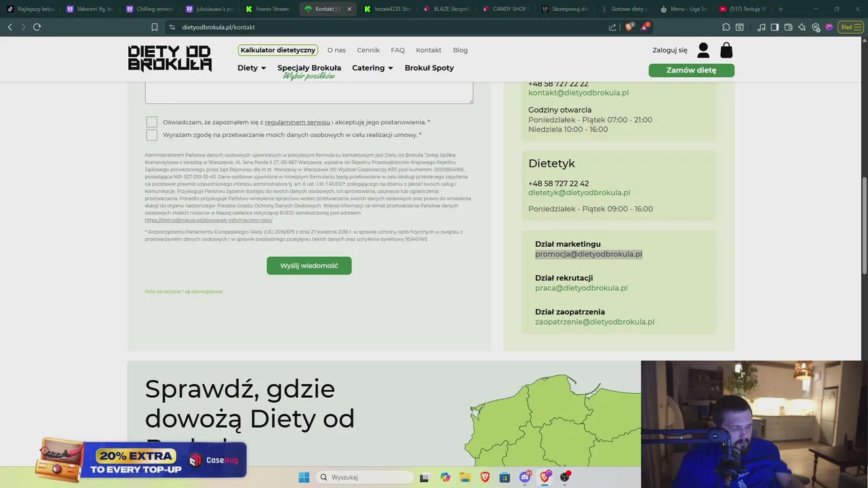Switch to the Menu - Liga tab
The width and height of the screenshot is (868, 488).
(684, 9)
